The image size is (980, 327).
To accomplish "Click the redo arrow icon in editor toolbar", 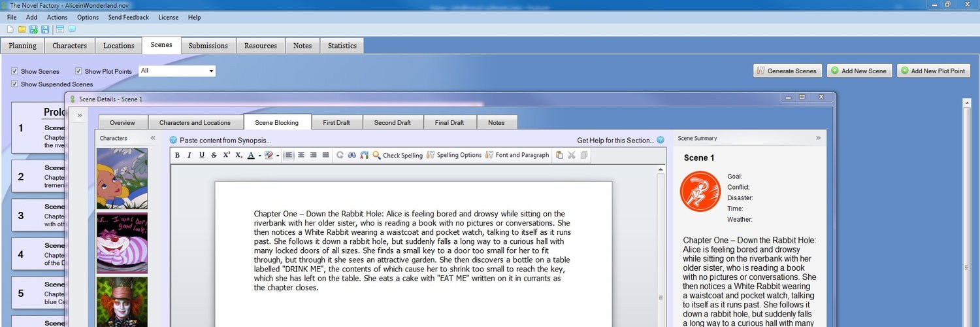I will pos(340,155).
